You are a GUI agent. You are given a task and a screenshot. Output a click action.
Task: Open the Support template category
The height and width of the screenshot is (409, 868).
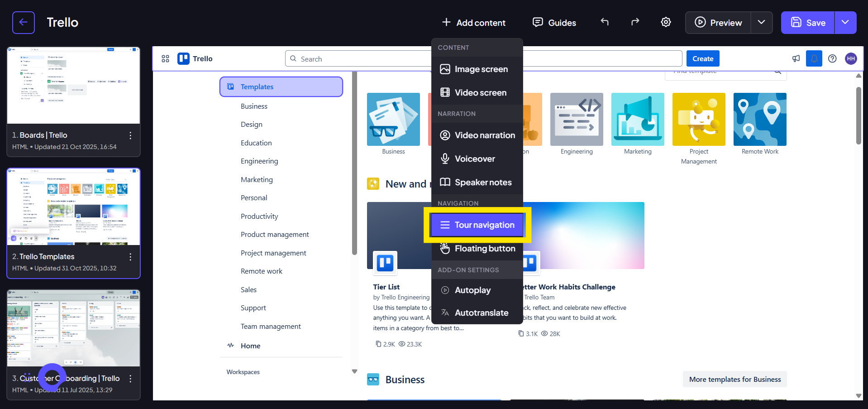click(x=253, y=308)
